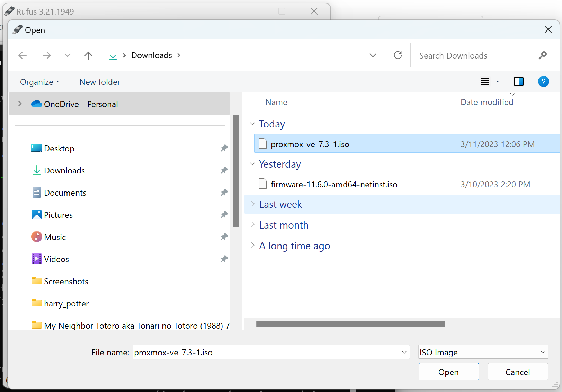Click the list view layout icon

coord(485,82)
